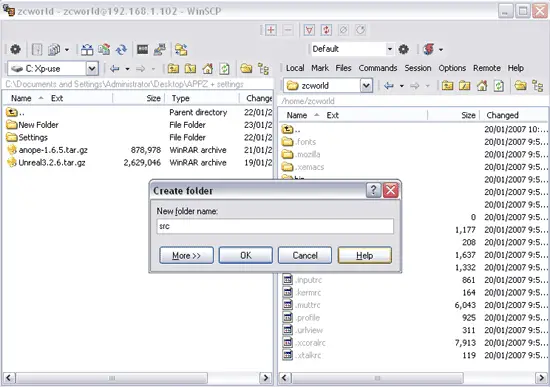
Task: Select Unreal3.2.6.tar.gz in local panel
Action: pyautogui.click(x=52, y=163)
